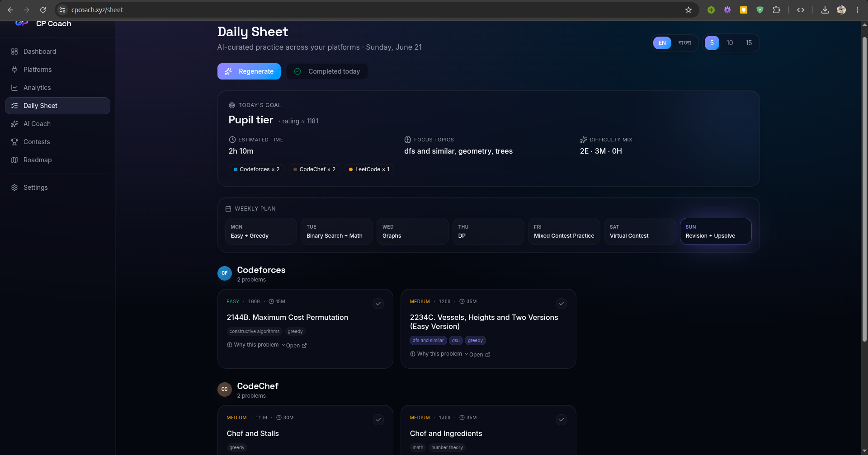Select the Codeforces × 2 platform chip
The image size is (868, 455).
click(257, 169)
